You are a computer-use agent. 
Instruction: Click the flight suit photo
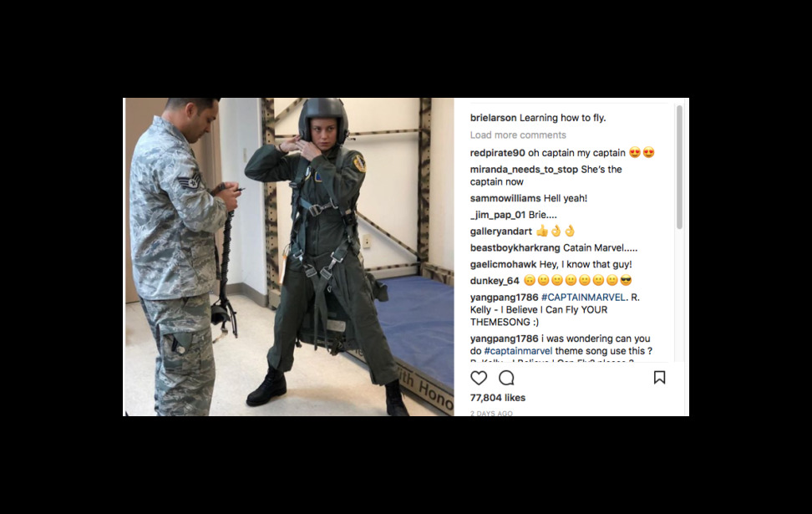point(288,257)
